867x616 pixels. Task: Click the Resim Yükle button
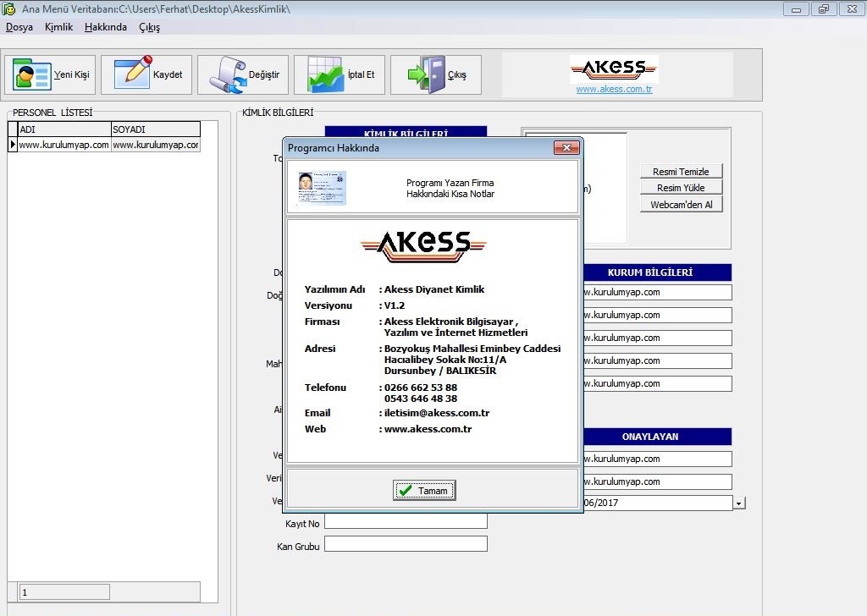pyautogui.click(x=681, y=188)
